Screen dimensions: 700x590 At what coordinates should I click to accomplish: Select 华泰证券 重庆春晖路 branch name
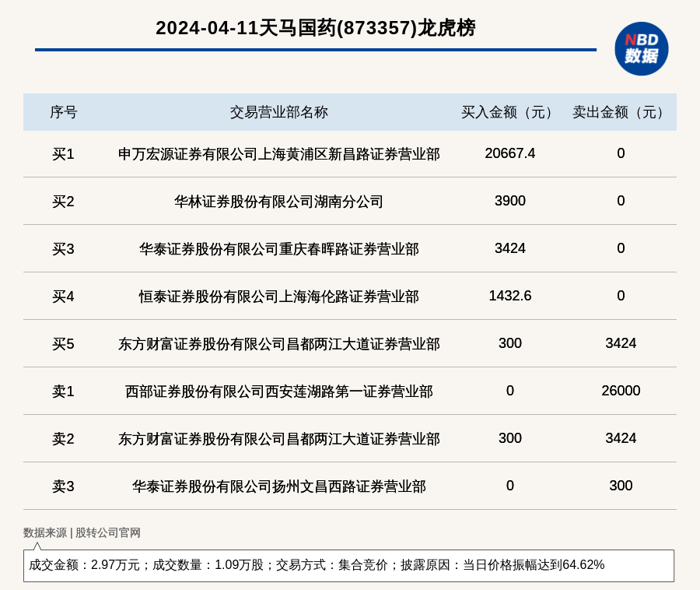[x=279, y=249]
